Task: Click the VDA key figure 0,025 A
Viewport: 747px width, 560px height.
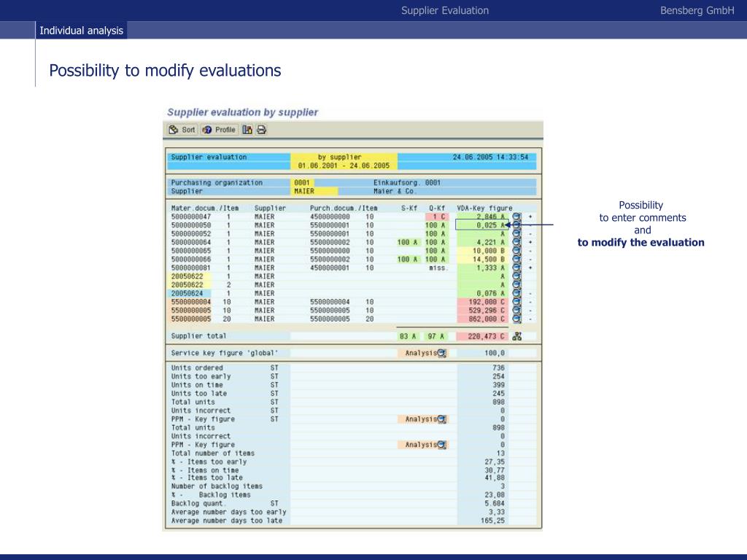Action: pos(483,225)
